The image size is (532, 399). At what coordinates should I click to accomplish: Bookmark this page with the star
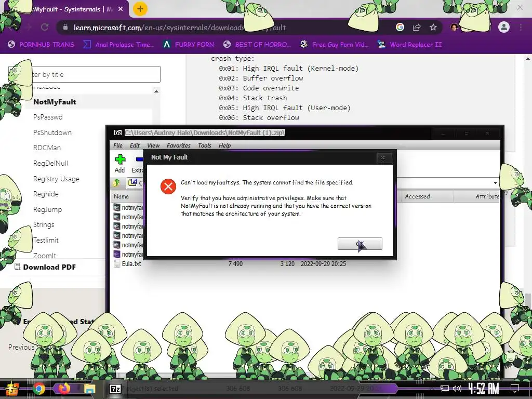433,27
